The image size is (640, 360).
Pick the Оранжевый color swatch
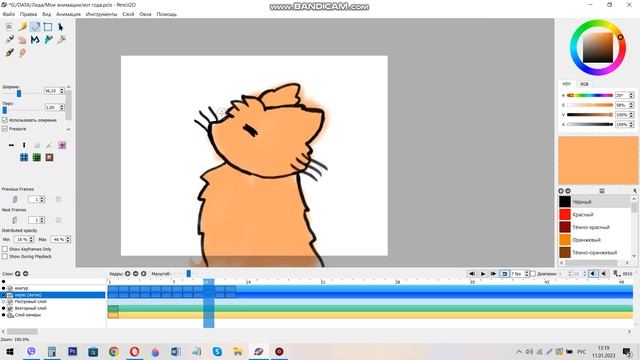(x=565, y=240)
